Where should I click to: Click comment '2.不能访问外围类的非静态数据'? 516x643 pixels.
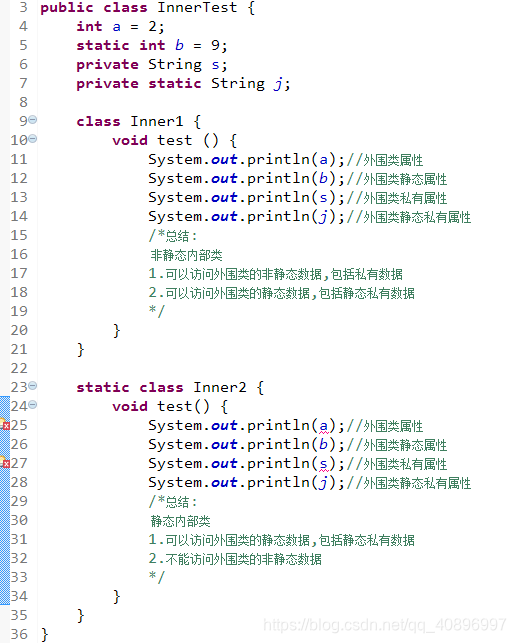[235, 559]
